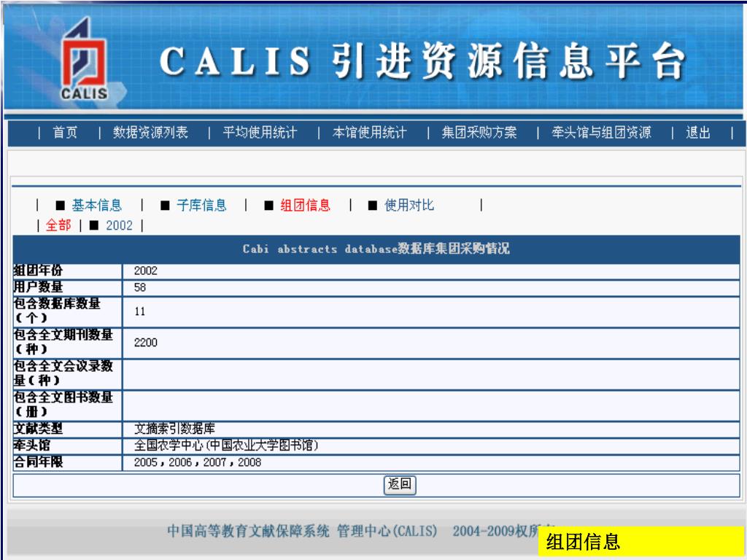Screen dimensions: 747x560
Task: Open the 数据资源列表 menu item
Action: [x=150, y=133]
